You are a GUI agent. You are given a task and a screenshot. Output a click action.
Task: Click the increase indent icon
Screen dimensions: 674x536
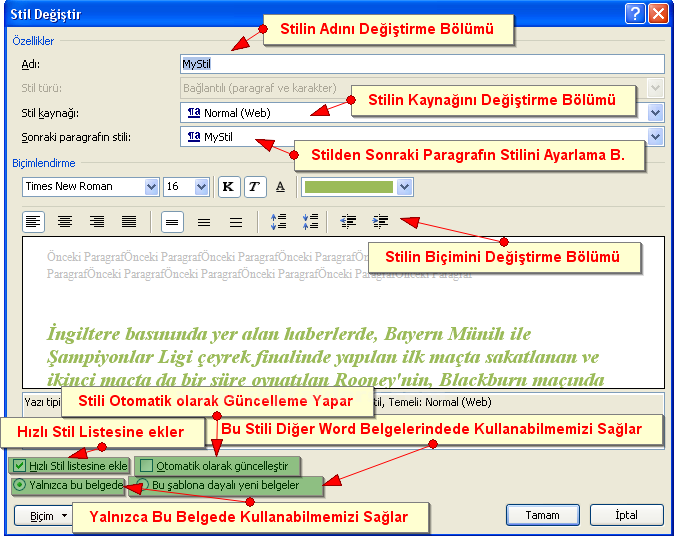click(x=380, y=222)
